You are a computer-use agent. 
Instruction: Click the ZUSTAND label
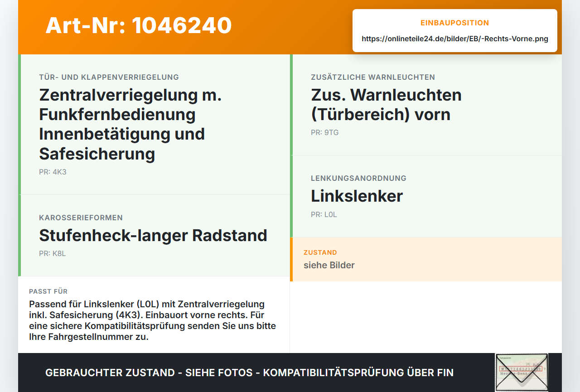tap(320, 252)
